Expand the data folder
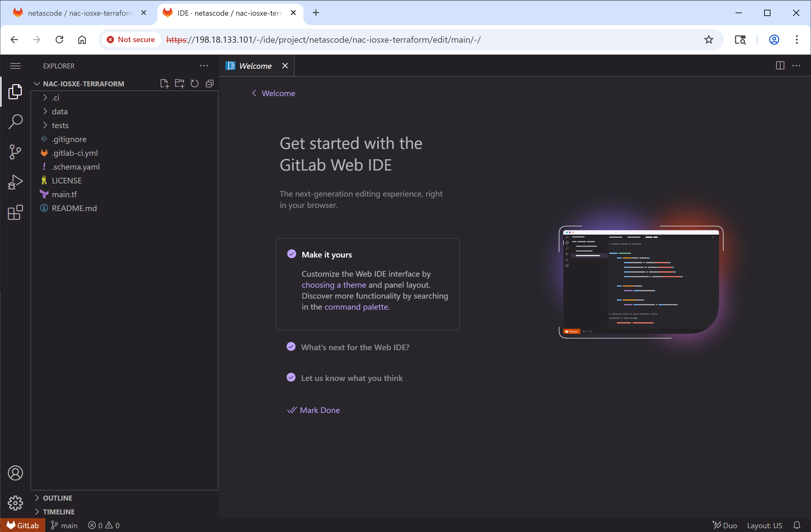Viewport: 811px width, 532px height. pos(124,111)
